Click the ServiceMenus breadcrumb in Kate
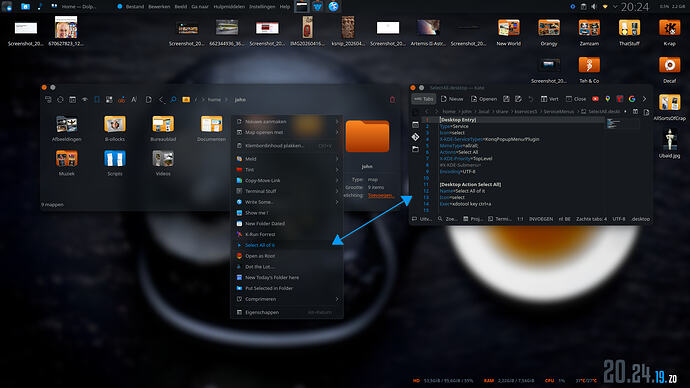Viewport: 690px width, 388px height. click(x=559, y=112)
